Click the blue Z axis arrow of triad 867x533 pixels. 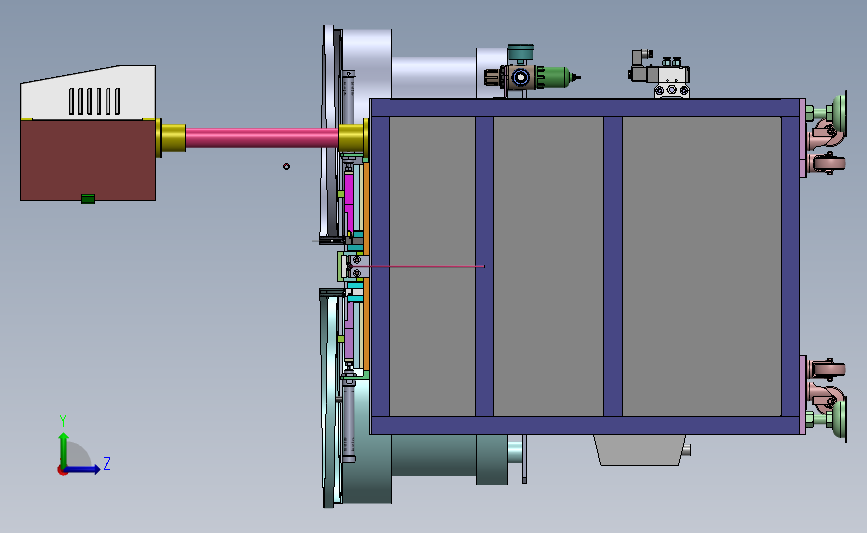click(x=83, y=469)
